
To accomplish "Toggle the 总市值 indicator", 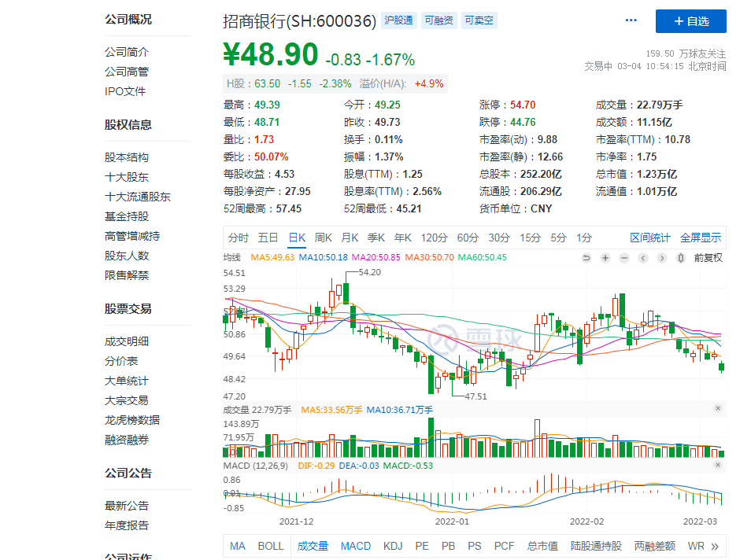I will [542, 546].
